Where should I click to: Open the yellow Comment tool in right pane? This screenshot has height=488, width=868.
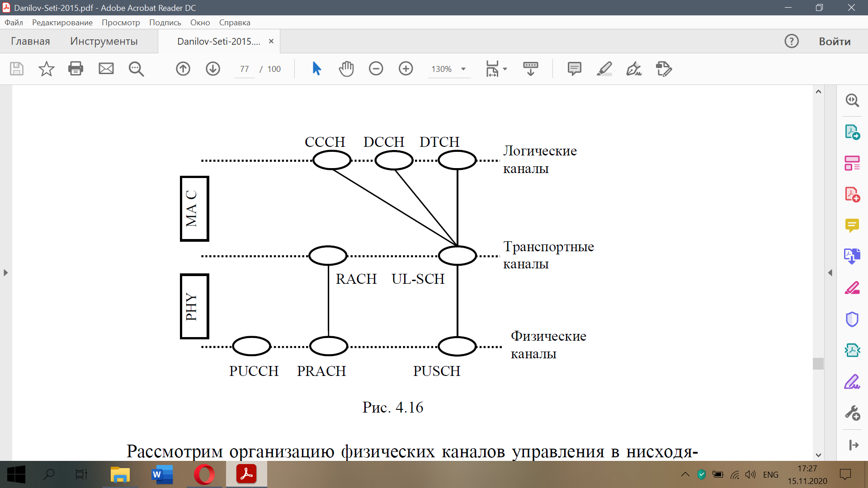coord(852,225)
